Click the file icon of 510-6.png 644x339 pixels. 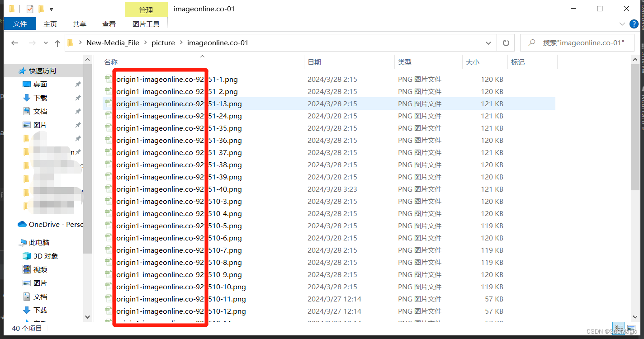click(108, 238)
